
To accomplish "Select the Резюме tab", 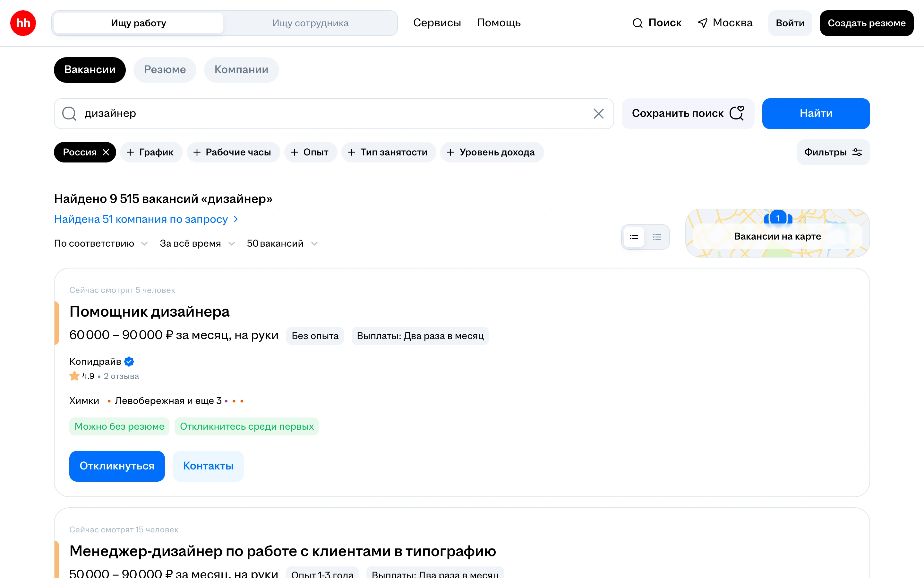I will pos(165,70).
